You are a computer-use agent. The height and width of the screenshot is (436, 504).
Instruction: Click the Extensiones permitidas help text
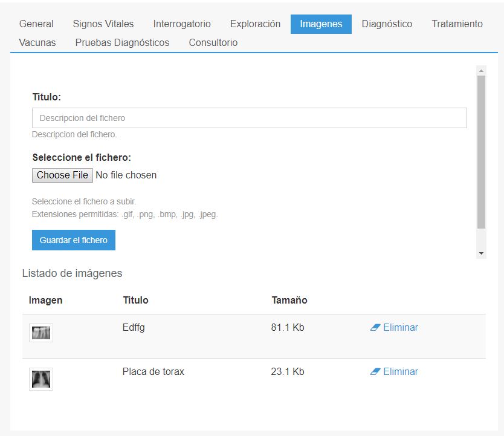click(x=124, y=214)
